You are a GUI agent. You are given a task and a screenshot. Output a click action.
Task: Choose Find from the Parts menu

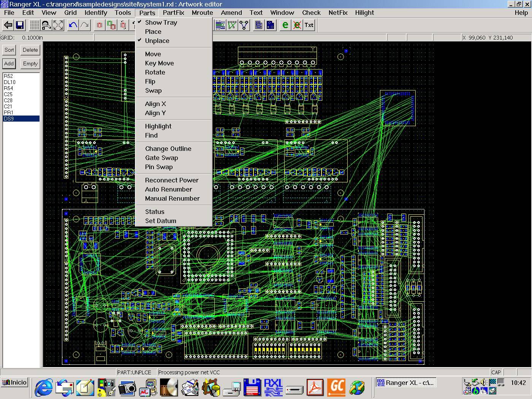(x=174, y=135)
